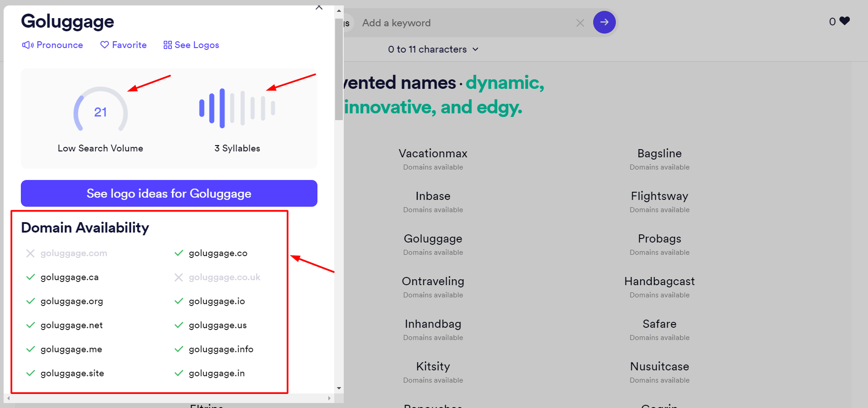868x408 pixels.
Task: Click the syllables sound wave graphic
Action: tap(237, 109)
